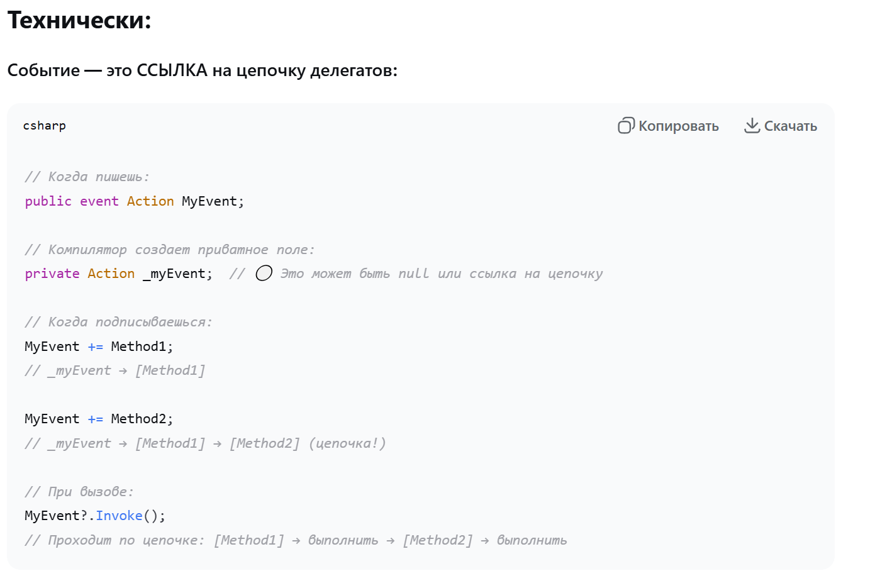Screen dimensions: 875x588
Task: Click the comment '// Когда подписываешься:'
Action: pos(118,322)
